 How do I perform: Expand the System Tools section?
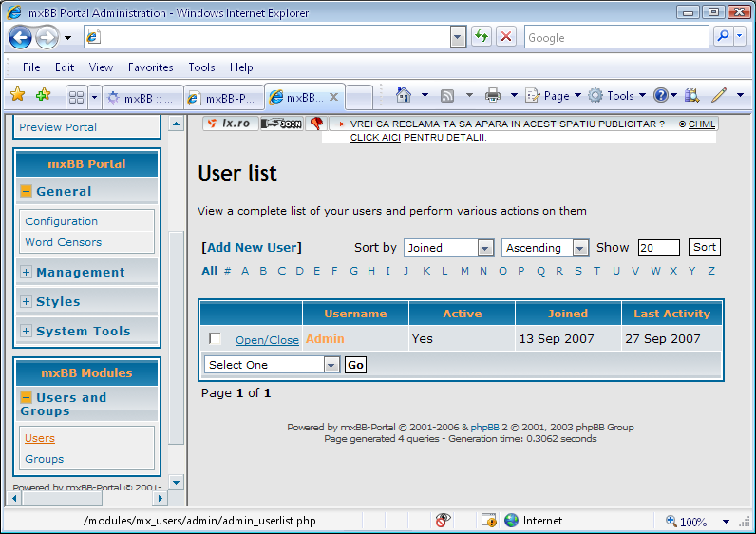[27, 332]
